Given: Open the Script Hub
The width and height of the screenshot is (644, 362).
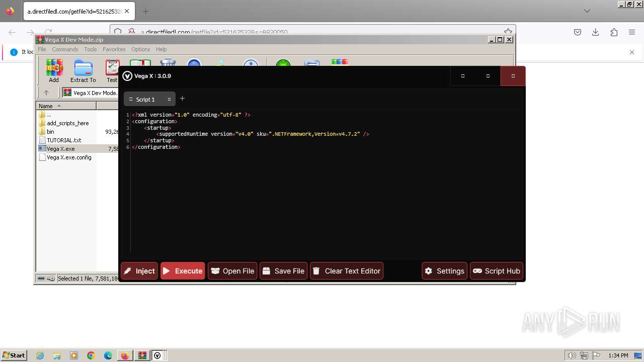Looking at the screenshot, I should tap(497, 271).
